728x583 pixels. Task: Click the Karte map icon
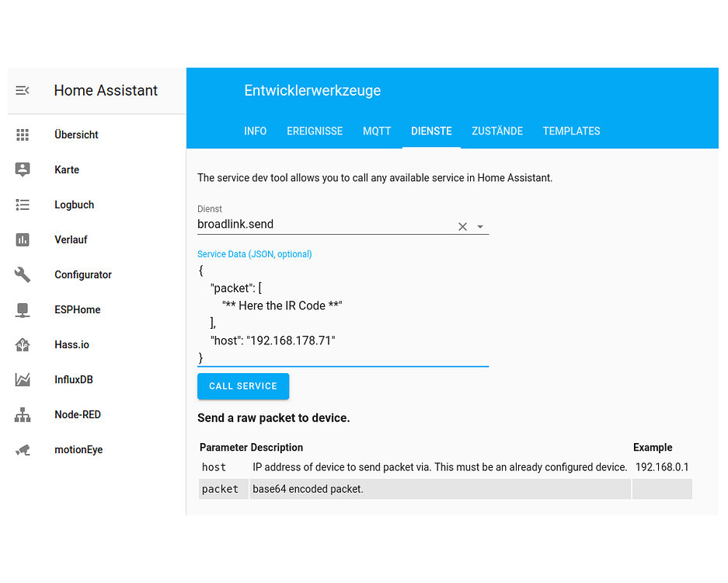pos(23,169)
